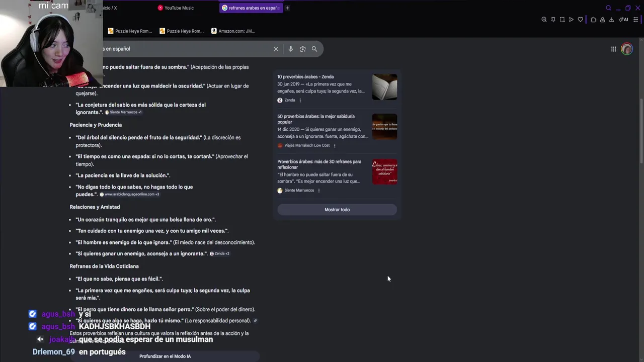Click the proverb 'La paciencia es la llave de la solución'

123,175
